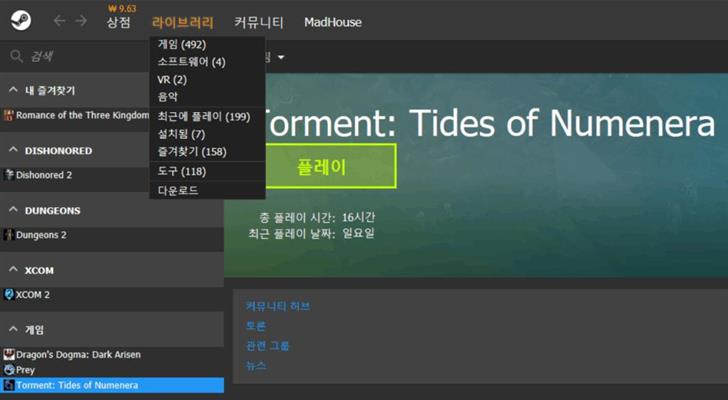Click the Prey game icon
728x400 pixels.
[9, 369]
